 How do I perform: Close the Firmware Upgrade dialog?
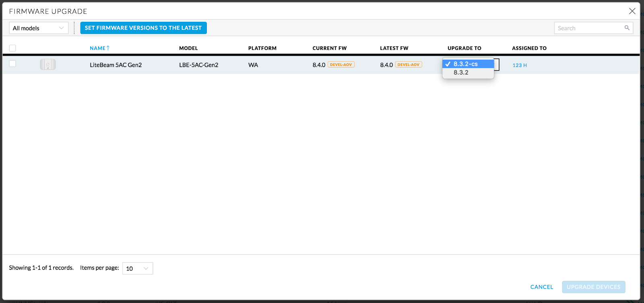[632, 11]
